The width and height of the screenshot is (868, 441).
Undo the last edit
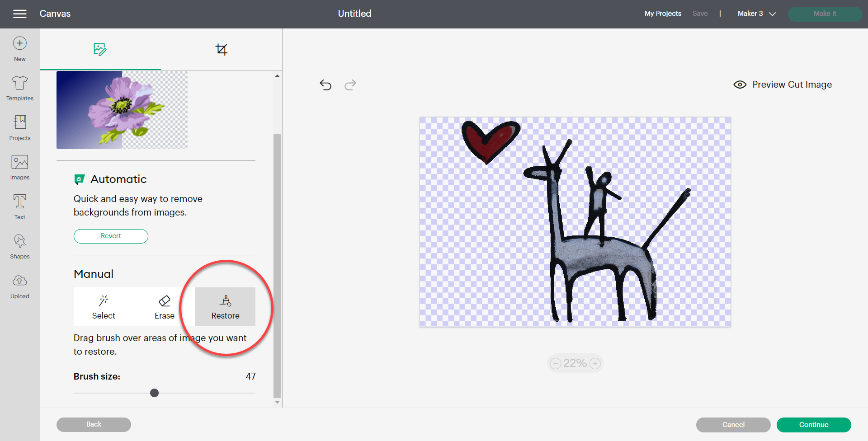click(x=325, y=85)
